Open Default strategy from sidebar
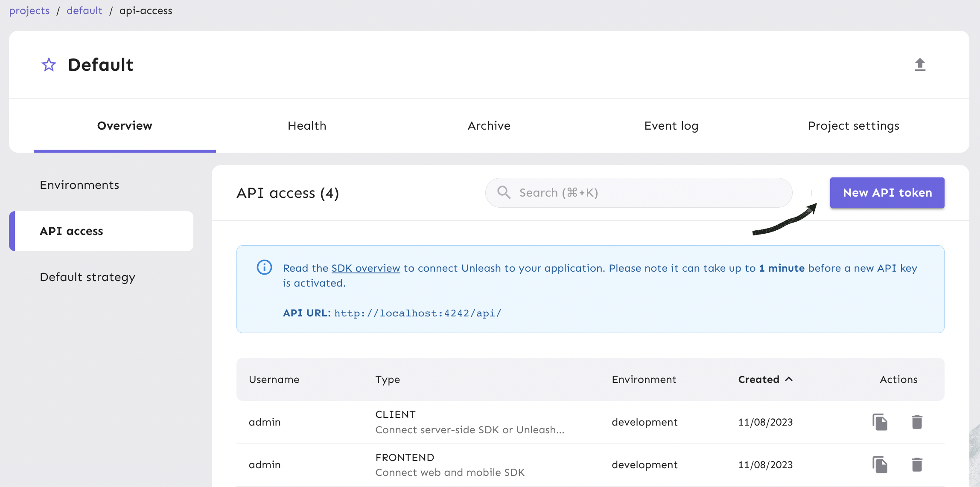Screen dimensions: 980x487 (87, 277)
